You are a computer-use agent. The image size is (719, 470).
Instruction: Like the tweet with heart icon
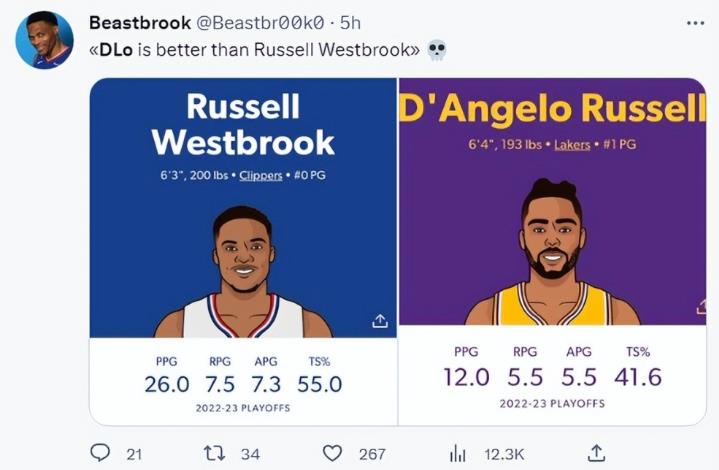click(332, 453)
